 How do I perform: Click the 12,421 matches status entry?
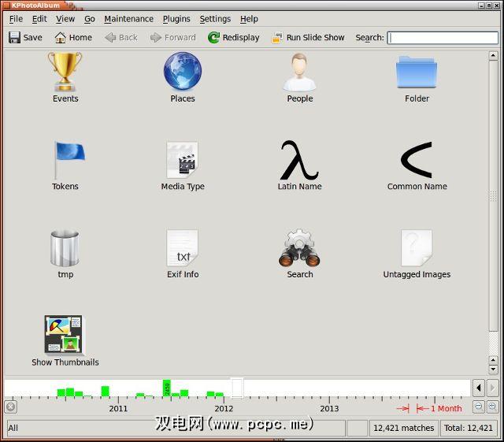[403, 428]
